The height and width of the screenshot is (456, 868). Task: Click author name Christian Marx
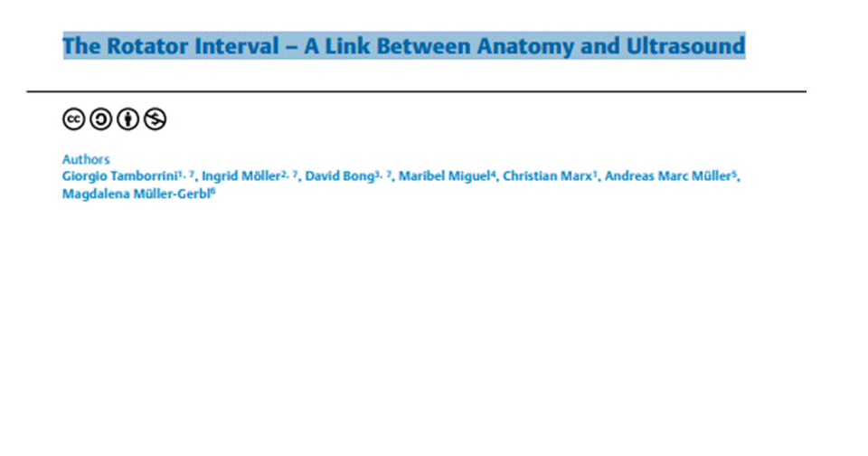548,176
